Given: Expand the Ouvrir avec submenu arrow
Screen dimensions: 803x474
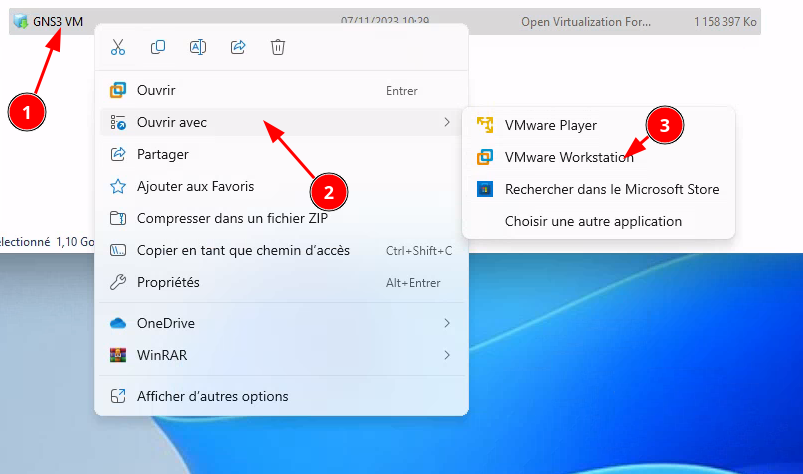Looking at the screenshot, I should coord(446,122).
